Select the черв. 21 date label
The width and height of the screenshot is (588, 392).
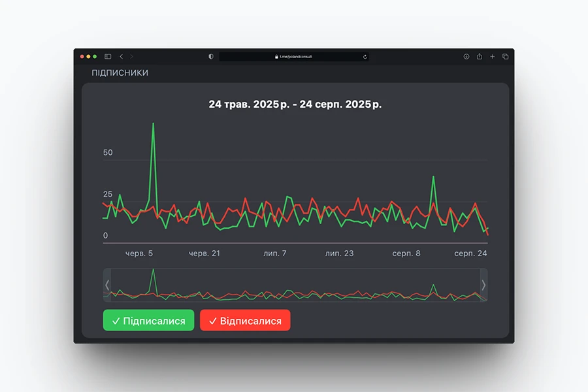[x=204, y=253]
